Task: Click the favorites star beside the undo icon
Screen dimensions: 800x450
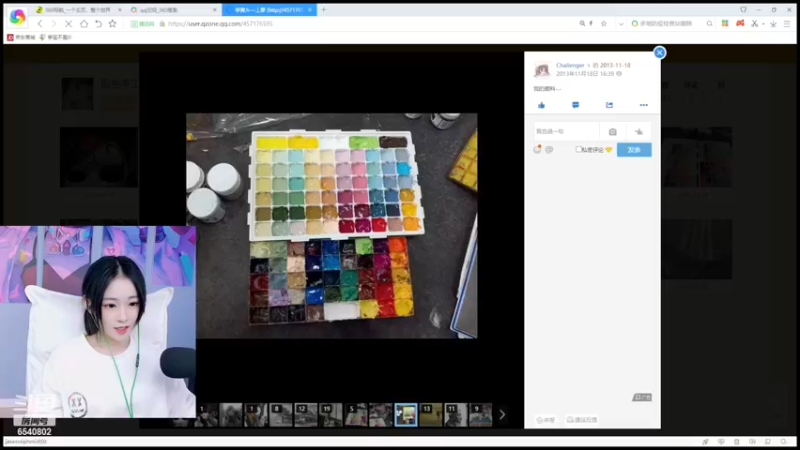Action: [x=112, y=23]
